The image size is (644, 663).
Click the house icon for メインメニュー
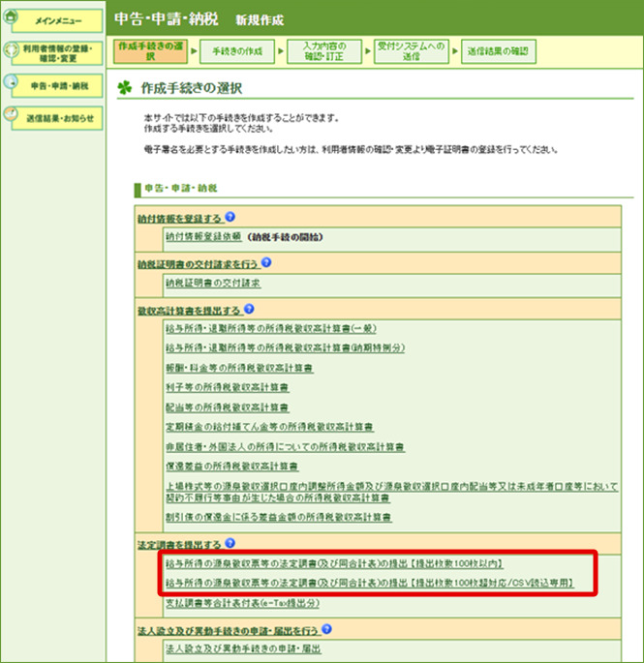coord(11,17)
